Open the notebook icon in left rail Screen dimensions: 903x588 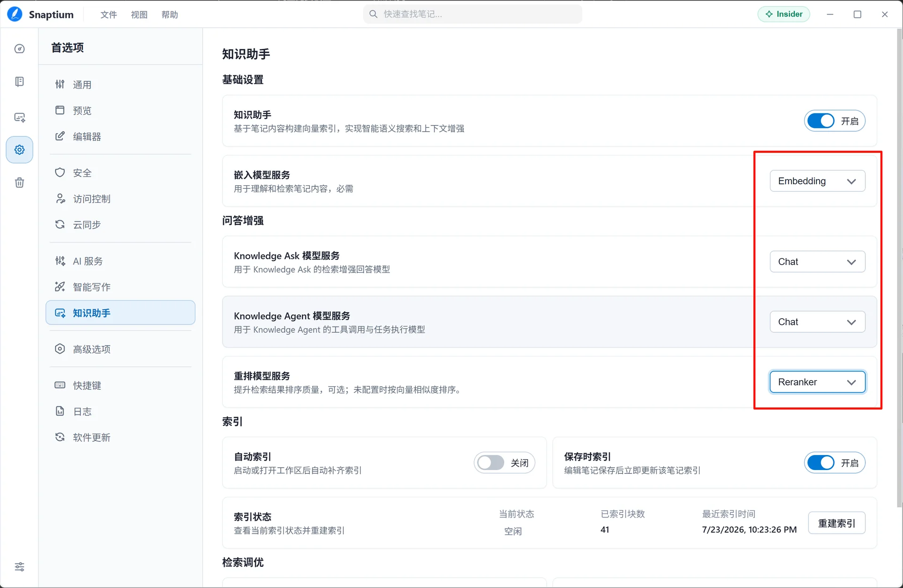click(x=19, y=82)
